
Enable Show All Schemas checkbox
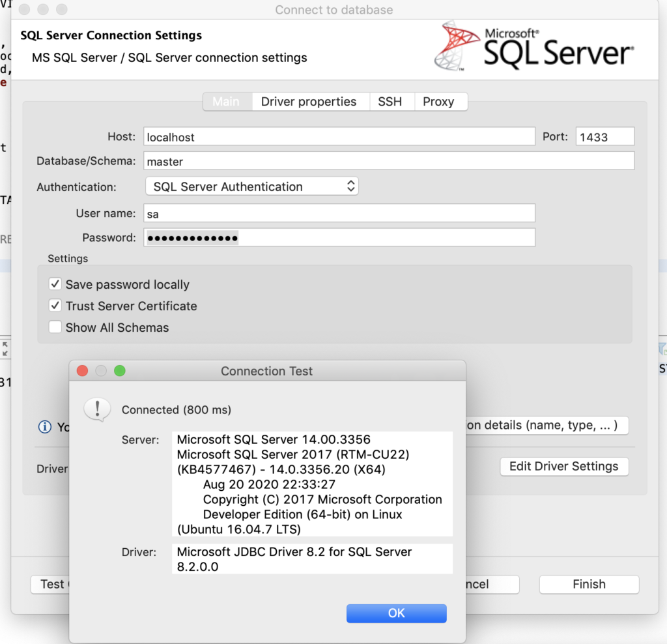coord(55,327)
